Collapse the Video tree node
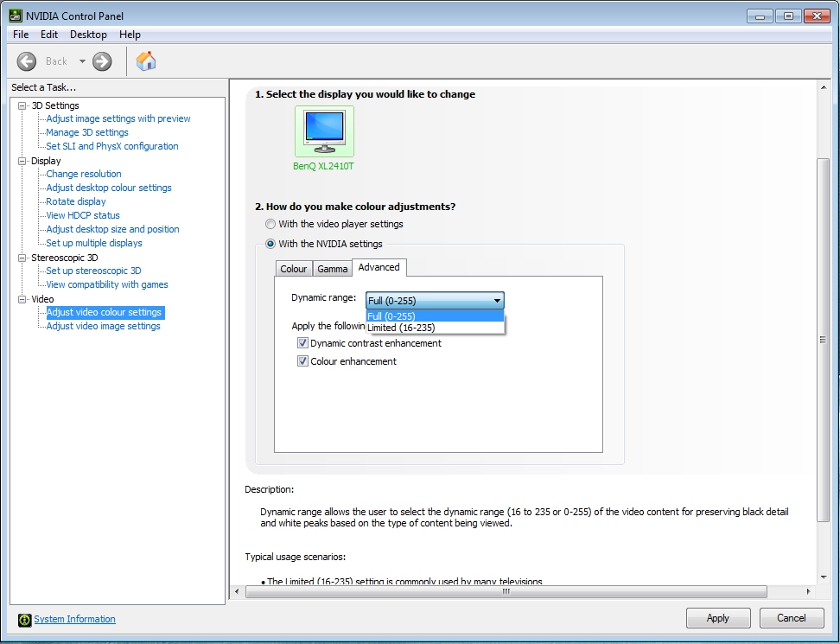Viewport: 840px width, 644px height. point(22,299)
